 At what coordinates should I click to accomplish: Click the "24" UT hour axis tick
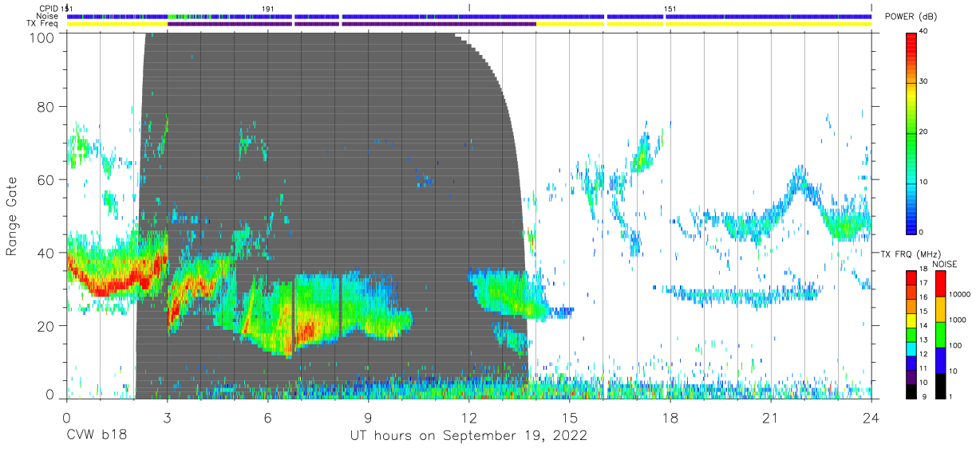click(x=871, y=417)
